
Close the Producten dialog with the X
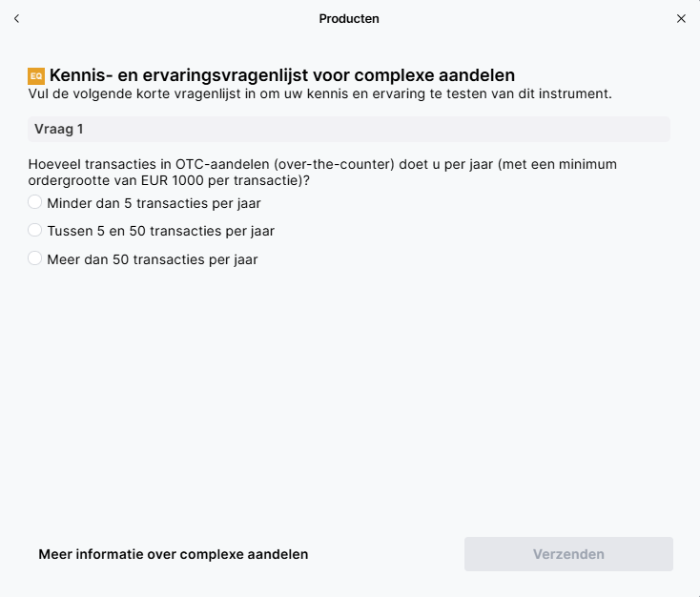[681, 19]
